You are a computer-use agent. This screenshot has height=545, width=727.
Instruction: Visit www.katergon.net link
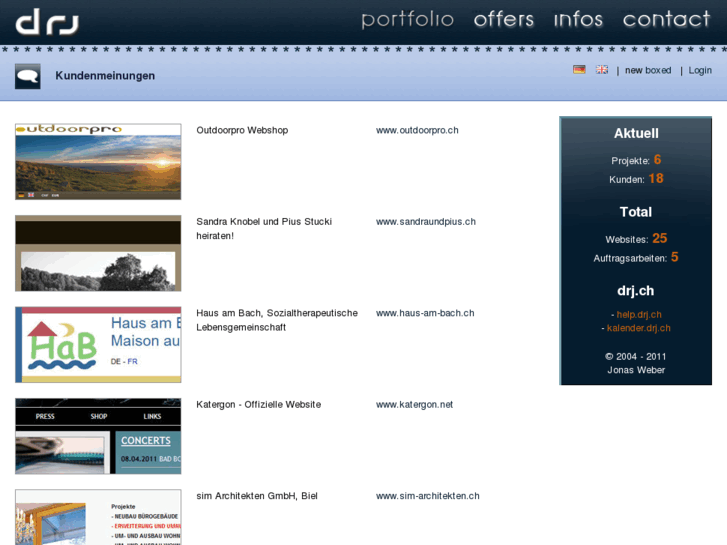414,404
